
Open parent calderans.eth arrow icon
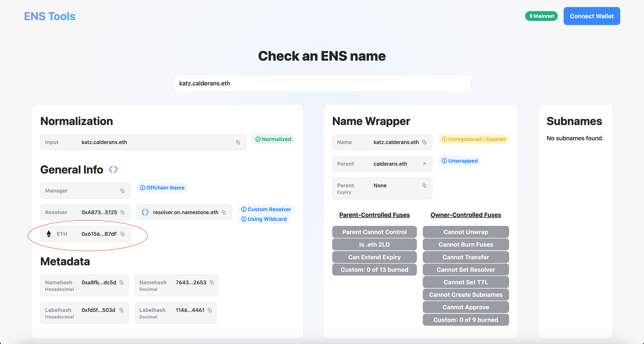424,164
